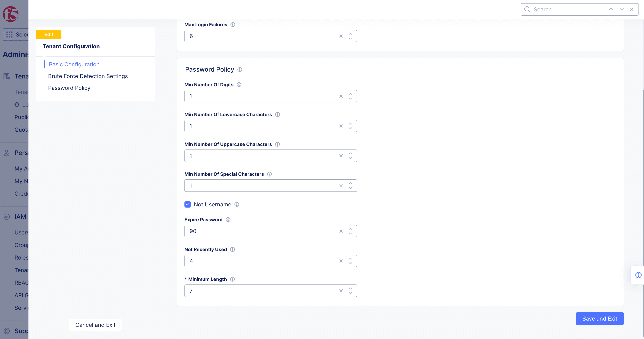Click info icon beside Expire Password
Viewport: 644px width, 339px height.
[x=228, y=220]
